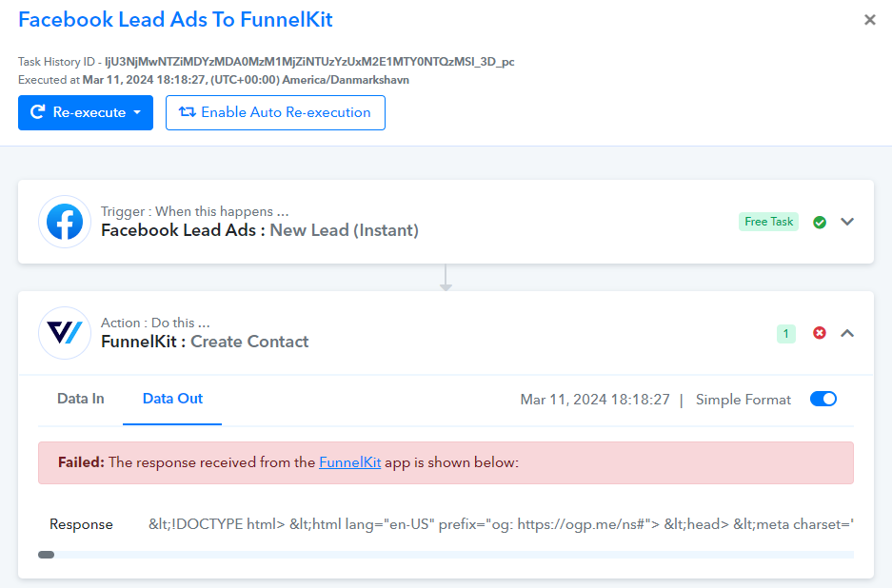The height and width of the screenshot is (588, 892).
Task: Toggle the Simple Format switch
Action: point(823,400)
